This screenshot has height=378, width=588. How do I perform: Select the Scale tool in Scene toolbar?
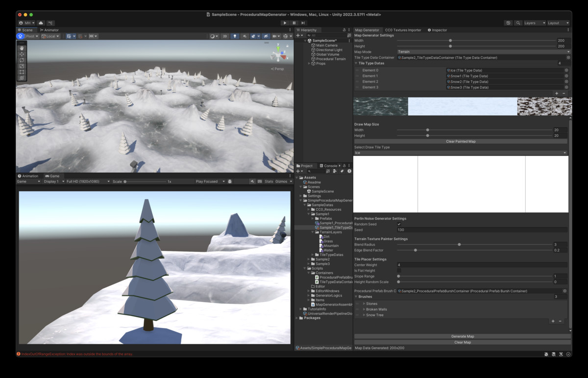22,66
